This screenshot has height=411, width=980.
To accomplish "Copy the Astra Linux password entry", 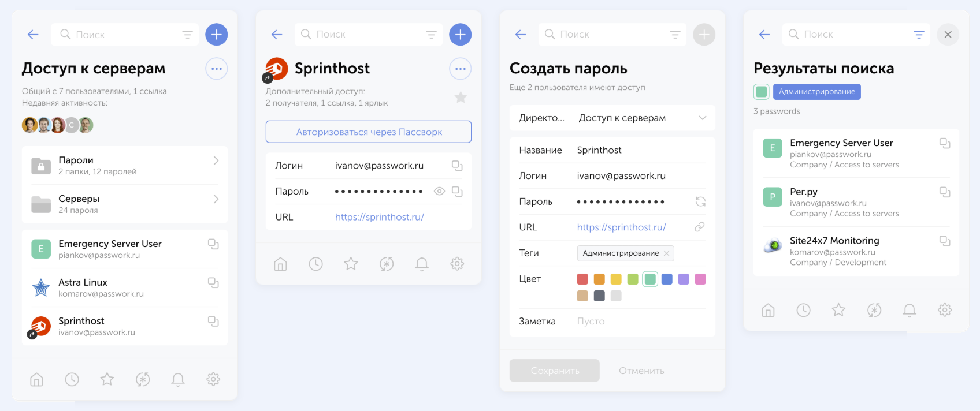I will coord(213,282).
